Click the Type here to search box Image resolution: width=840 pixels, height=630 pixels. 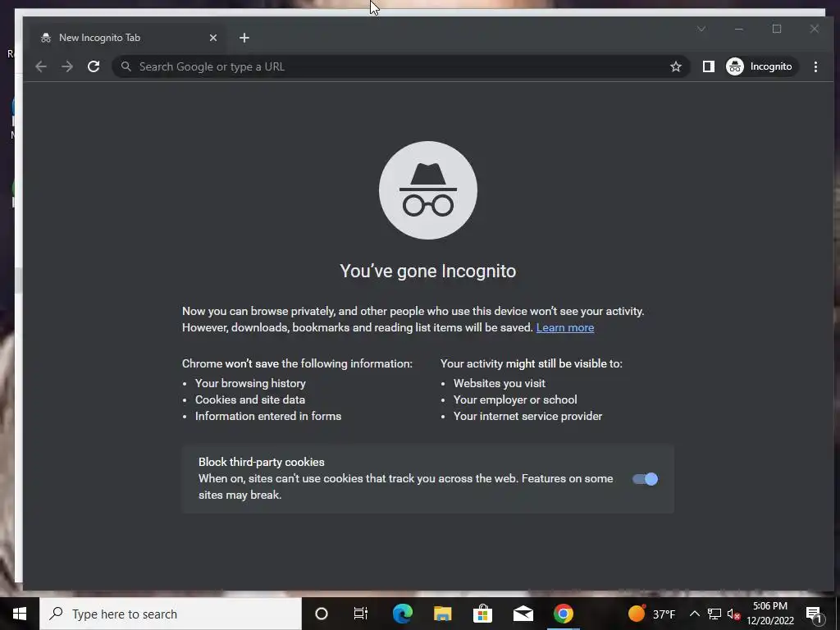[171, 614]
